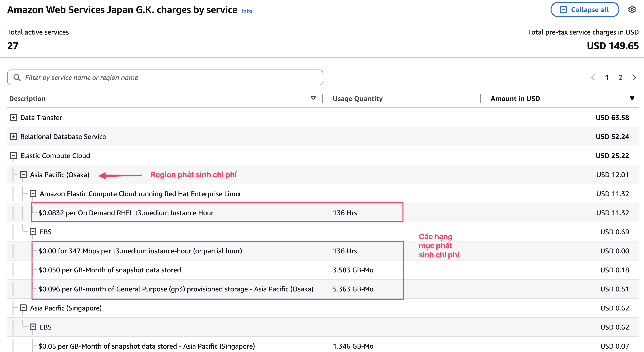644x352 pixels.
Task: Click the search magnifier icon in filter
Action: point(17,77)
